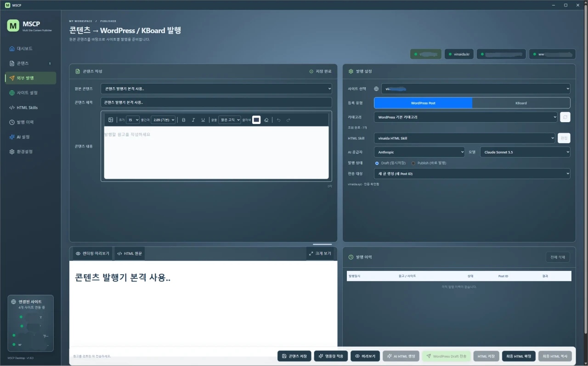588x366 pixels.
Task: Redo edit in editor toolbar
Action: tap(288, 120)
